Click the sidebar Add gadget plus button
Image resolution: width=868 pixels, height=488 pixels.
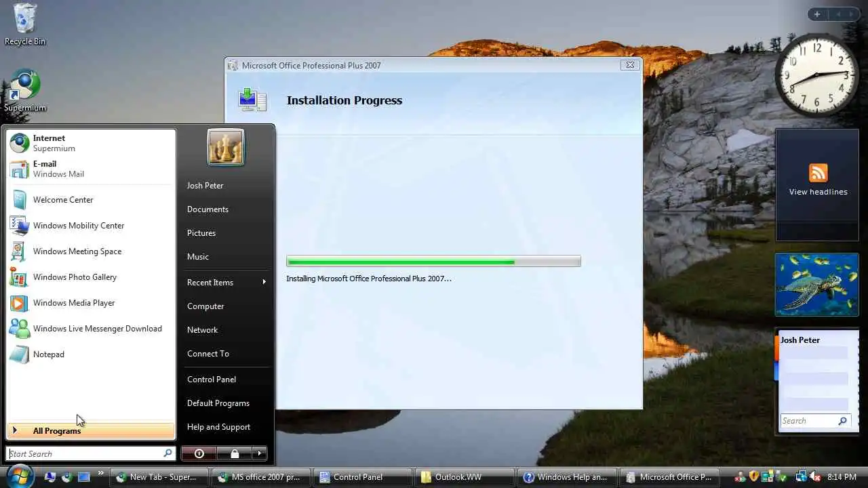817,14
